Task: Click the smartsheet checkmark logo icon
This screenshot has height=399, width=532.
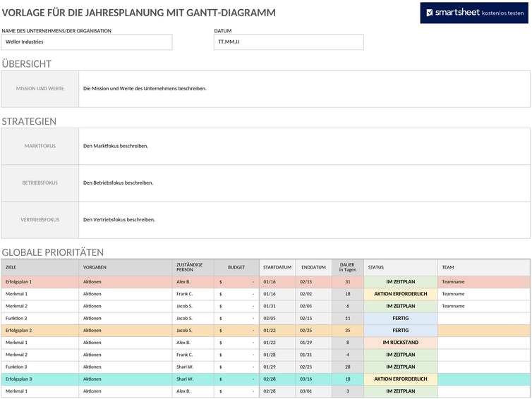Action: point(430,13)
